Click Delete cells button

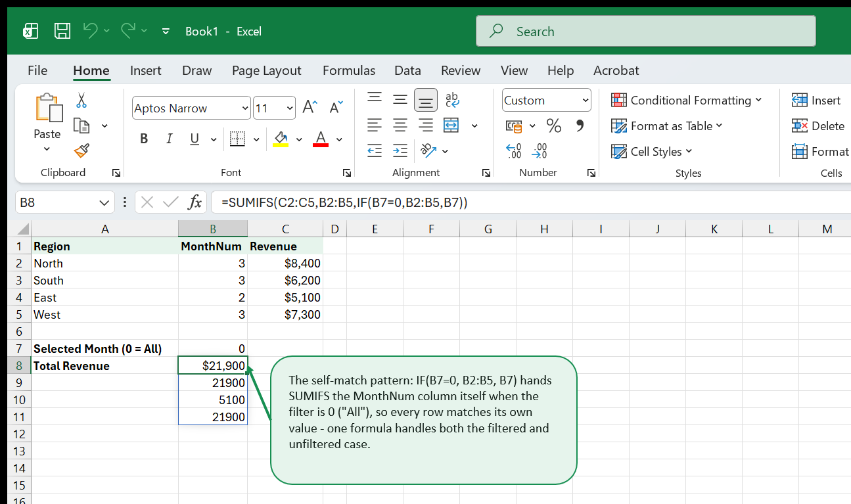click(818, 126)
